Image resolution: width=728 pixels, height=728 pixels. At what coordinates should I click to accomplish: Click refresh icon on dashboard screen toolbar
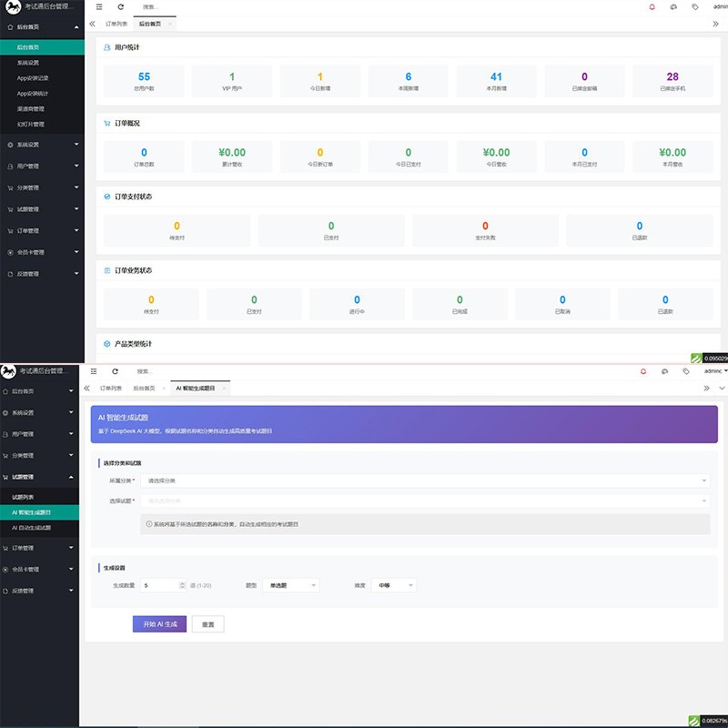click(x=121, y=7)
